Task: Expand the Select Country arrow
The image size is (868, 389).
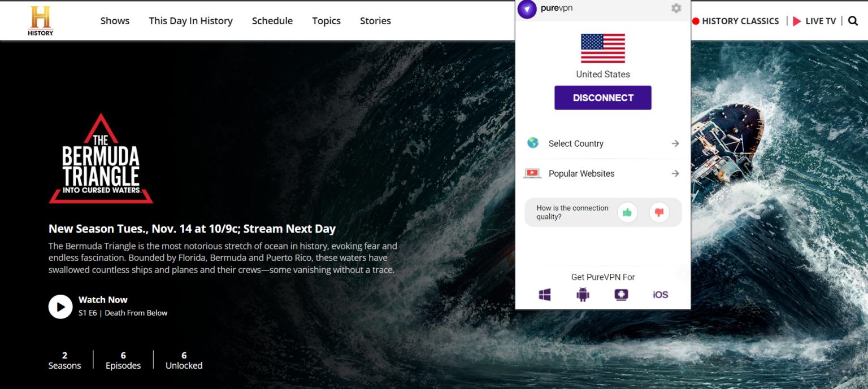Action: pos(675,143)
